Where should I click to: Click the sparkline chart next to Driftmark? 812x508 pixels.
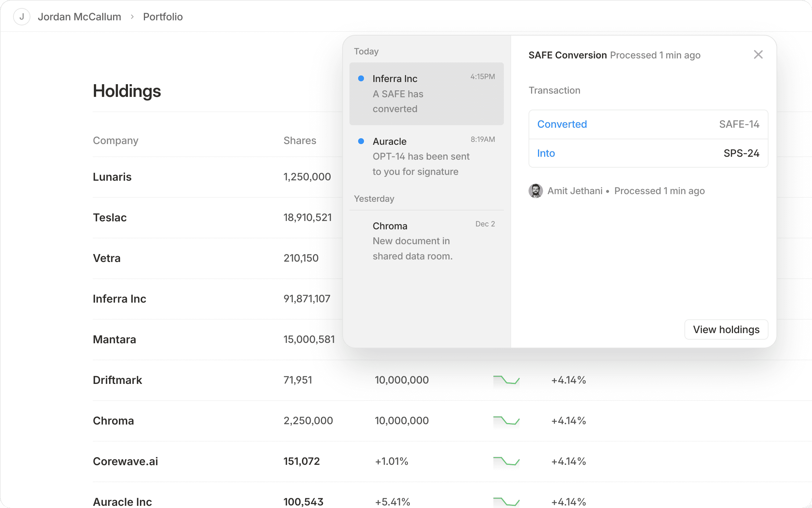click(x=506, y=380)
